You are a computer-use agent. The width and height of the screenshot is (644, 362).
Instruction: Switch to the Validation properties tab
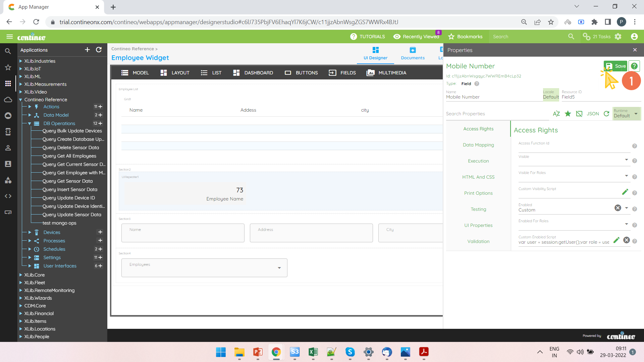tap(478, 241)
